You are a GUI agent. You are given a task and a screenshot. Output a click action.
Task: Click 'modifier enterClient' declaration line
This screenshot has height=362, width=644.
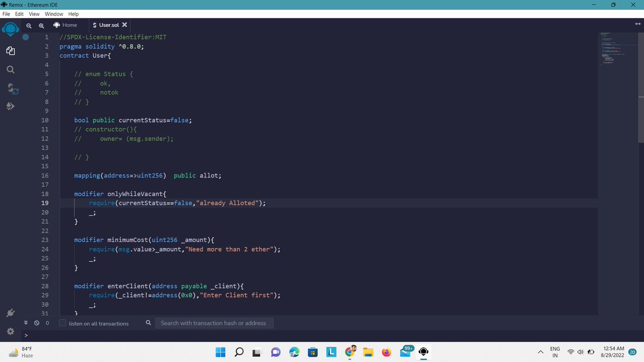coord(159,286)
